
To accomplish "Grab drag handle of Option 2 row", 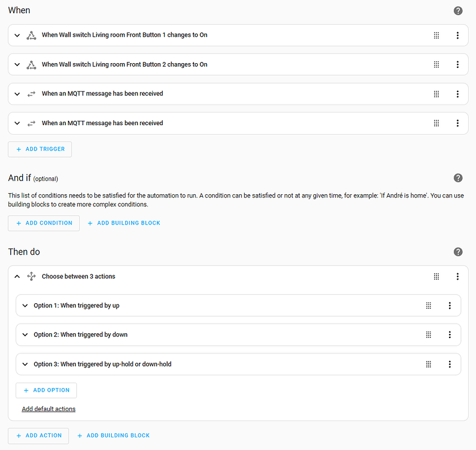I will [429, 335].
